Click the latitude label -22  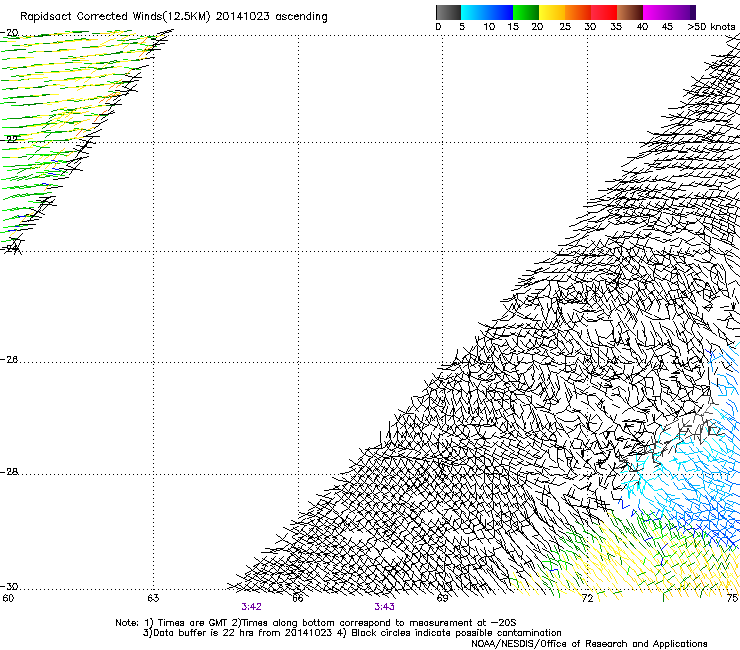(9, 139)
